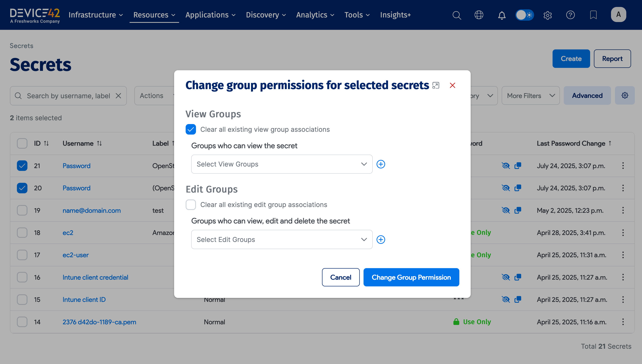Image resolution: width=642 pixels, height=364 pixels.
Task: Click the search by username input field
Action: pyautogui.click(x=68, y=96)
